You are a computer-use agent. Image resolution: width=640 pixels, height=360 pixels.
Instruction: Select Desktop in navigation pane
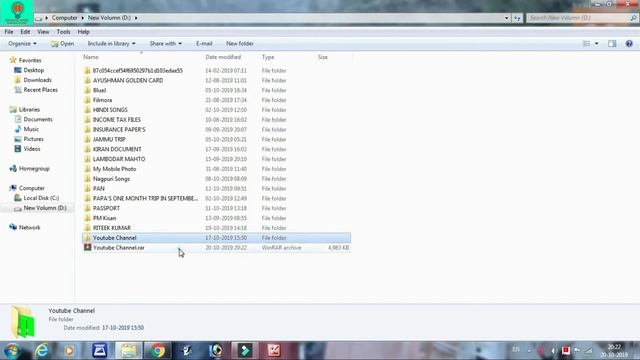click(x=33, y=70)
